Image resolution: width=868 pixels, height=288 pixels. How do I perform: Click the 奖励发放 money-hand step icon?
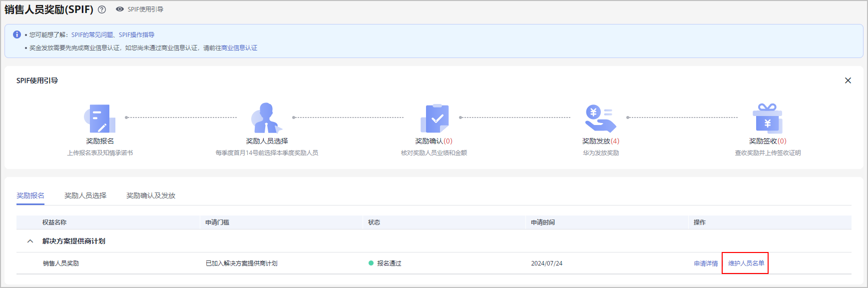pos(600,118)
